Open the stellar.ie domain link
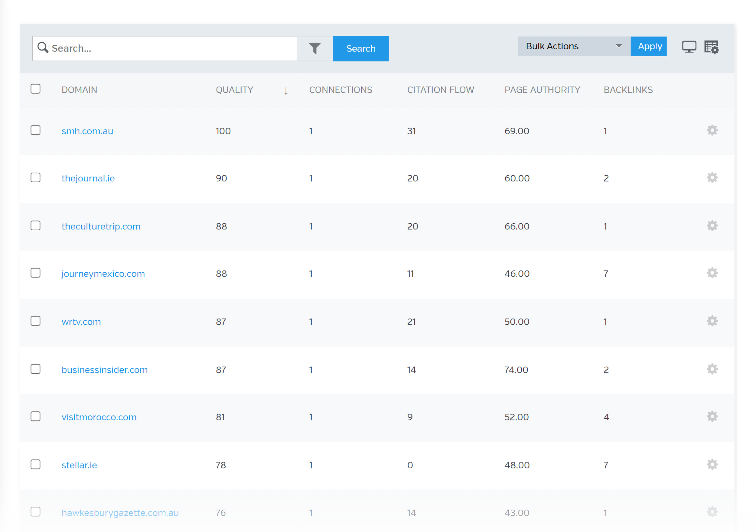756x532 pixels. [79, 465]
